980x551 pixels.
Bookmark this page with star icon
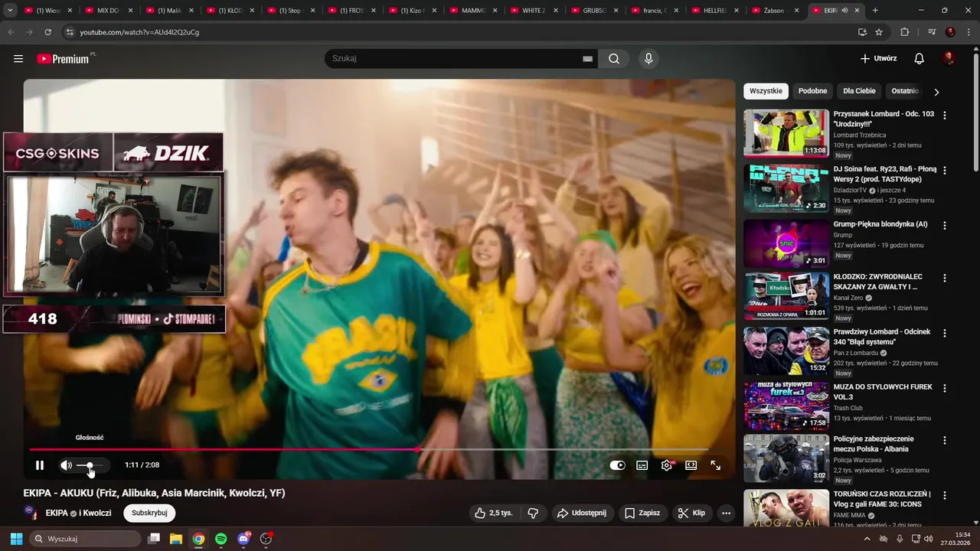(x=879, y=32)
